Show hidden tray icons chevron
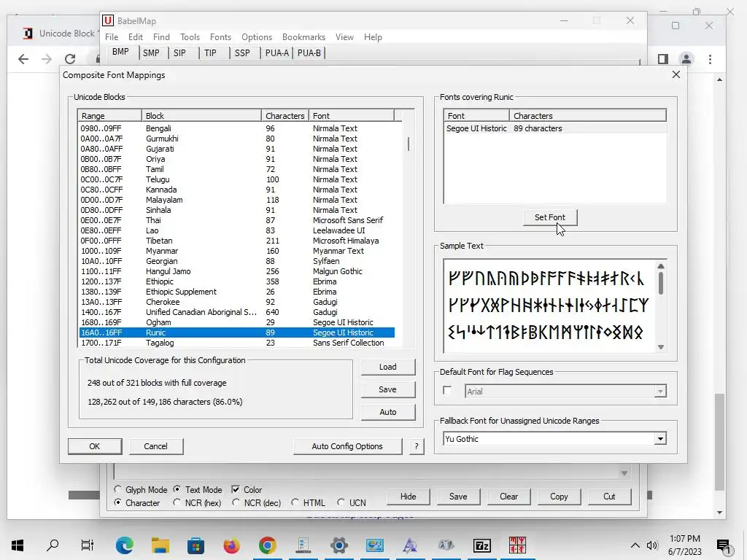 [635, 545]
